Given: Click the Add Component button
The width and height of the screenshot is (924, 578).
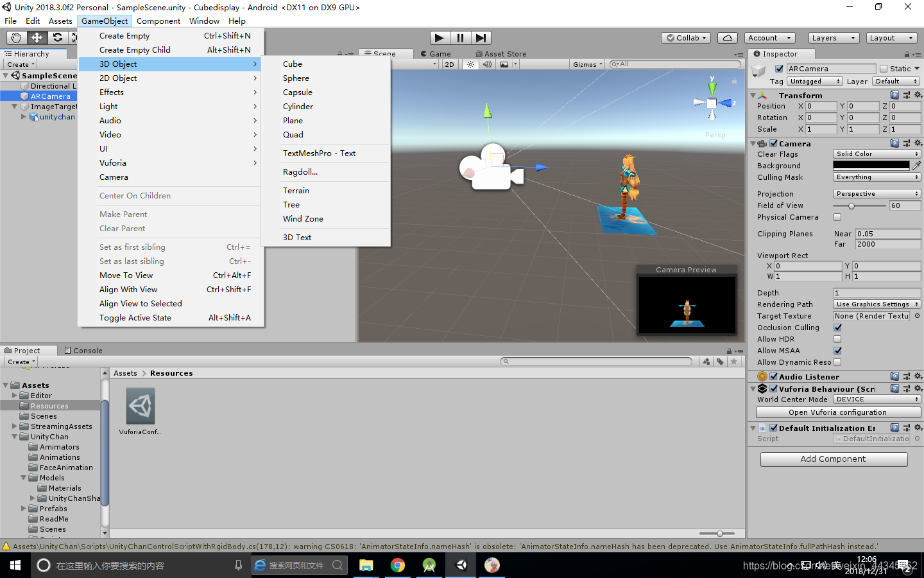Looking at the screenshot, I should (834, 459).
